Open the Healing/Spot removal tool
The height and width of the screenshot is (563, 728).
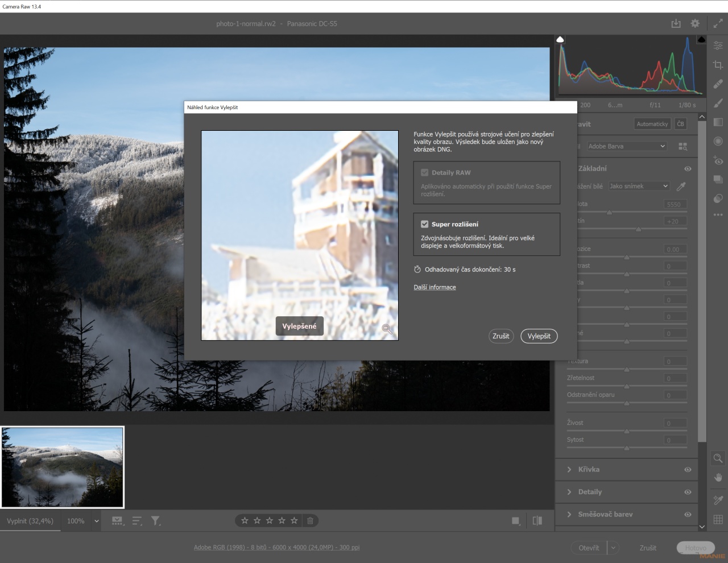pos(718,84)
